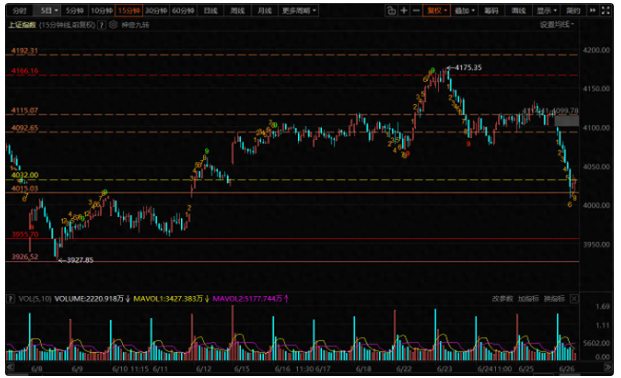Click the MAVOL1:3427.383万 value

pos(168,299)
